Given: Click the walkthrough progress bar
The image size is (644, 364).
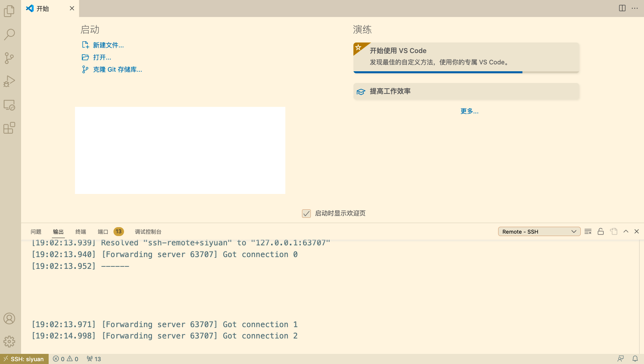Looking at the screenshot, I should (x=466, y=72).
